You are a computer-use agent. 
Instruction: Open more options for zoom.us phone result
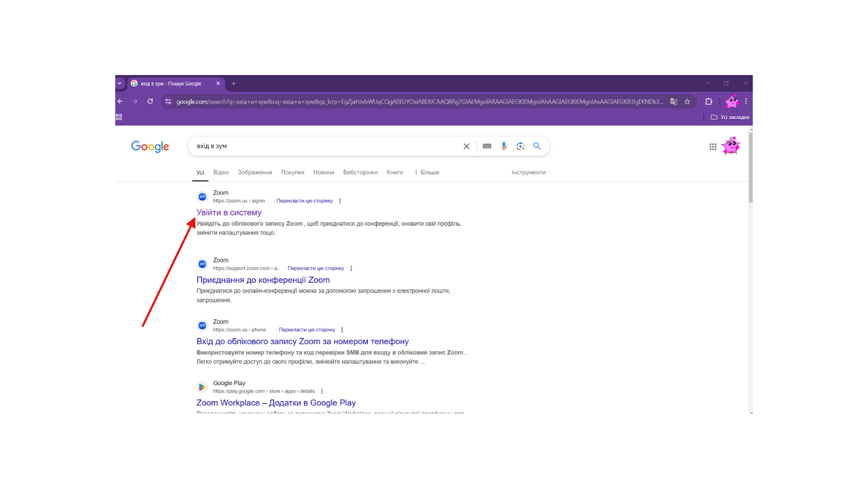[342, 330]
